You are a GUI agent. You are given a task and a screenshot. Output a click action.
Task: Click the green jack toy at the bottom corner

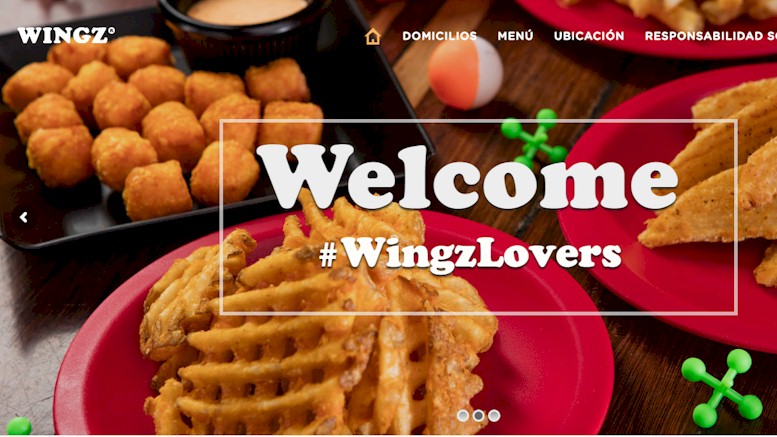pos(722,388)
